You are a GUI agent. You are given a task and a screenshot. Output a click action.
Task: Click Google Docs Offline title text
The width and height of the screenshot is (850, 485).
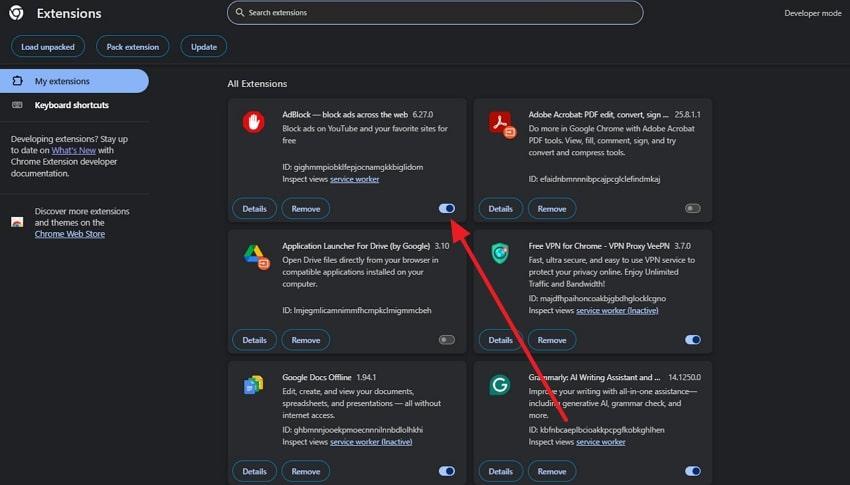click(x=317, y=377)
